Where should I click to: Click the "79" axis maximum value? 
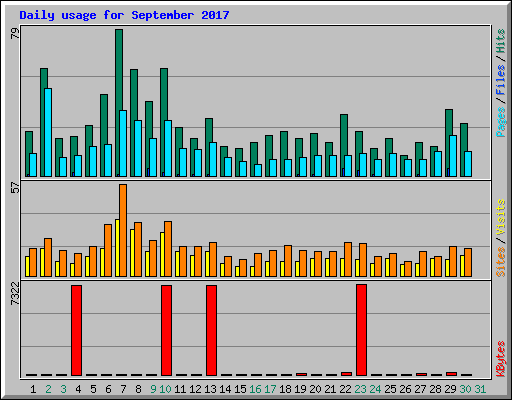tap(15, 33)
